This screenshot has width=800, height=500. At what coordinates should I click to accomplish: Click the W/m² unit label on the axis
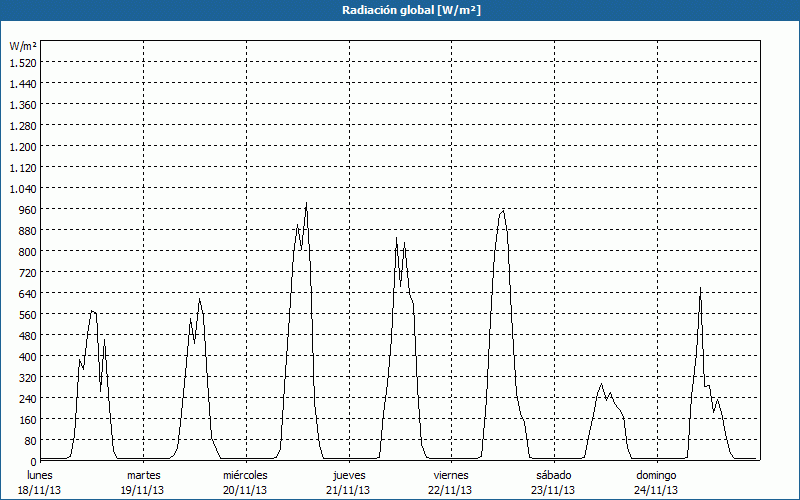pyautogui.click(x=23, y=46)
